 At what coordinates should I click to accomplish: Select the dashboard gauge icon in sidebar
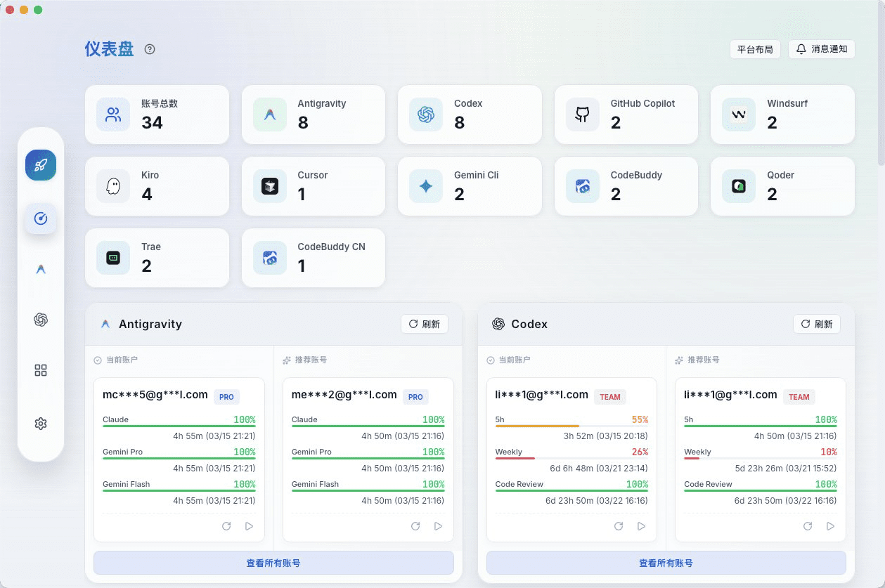(x=41, y=218)
